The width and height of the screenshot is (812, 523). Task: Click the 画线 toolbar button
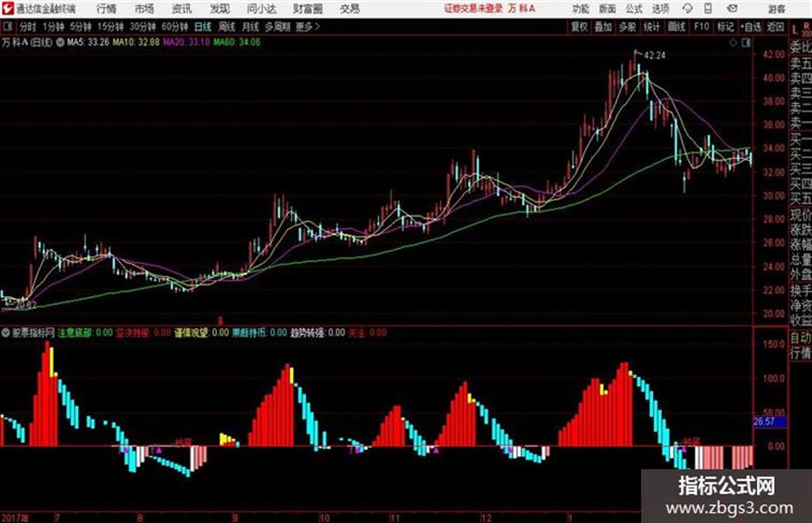pyautogui.click(x=676, y=27)
